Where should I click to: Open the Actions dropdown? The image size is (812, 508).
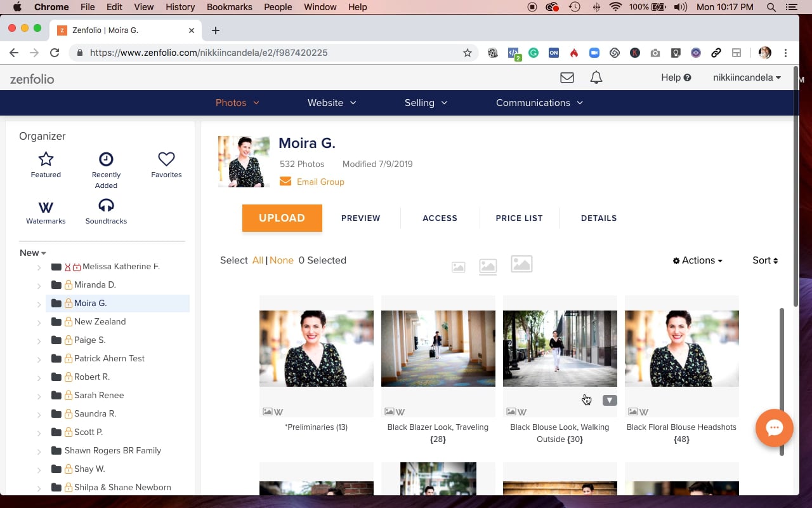point(698,260)
